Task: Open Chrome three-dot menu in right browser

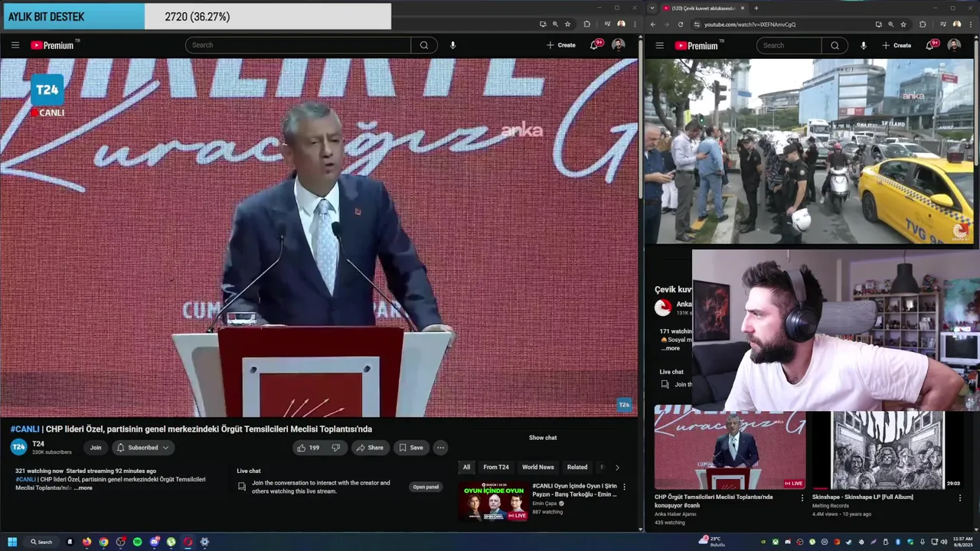Action: tap(970, 24)
